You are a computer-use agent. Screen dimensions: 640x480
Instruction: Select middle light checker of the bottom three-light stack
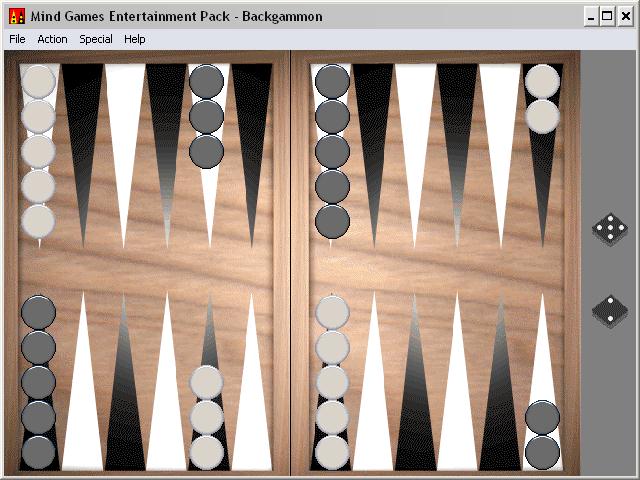pos(207,418)
